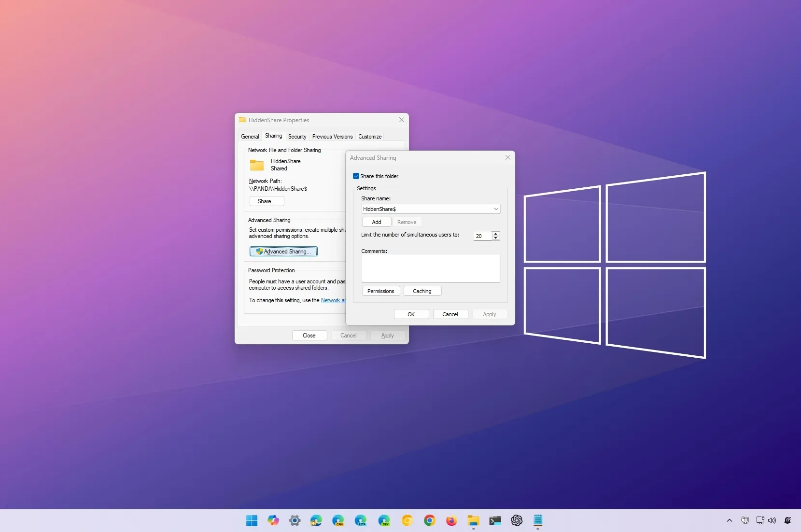Launch Google Chrome from taskbar

(x=429, y=520)
